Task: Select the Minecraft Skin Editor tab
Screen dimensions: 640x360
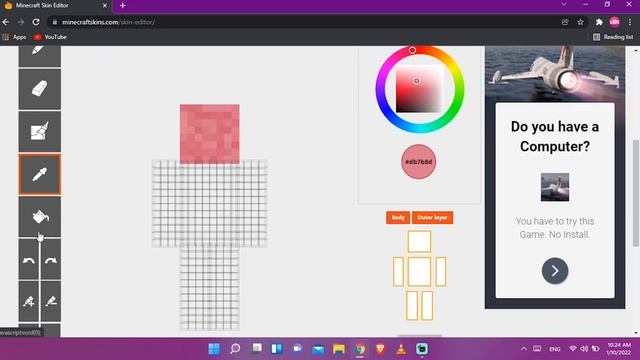Action: (55, 6)
